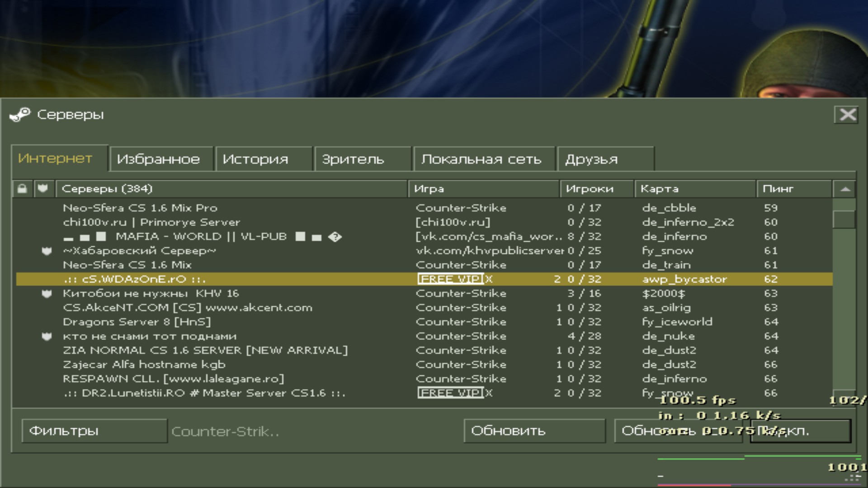The width and height of the screenshot is (868, 488).
Task: Click the awp_bycastor map cell
Action: tap(684, 279)
